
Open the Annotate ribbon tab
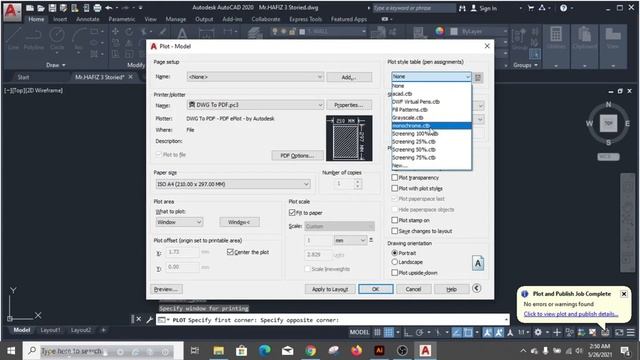(87, 19)
